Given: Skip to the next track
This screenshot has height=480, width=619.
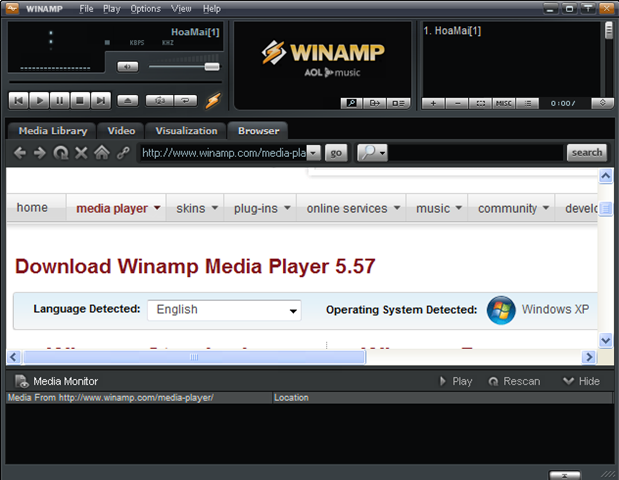Looking at the screenshot, I should click(101, 101).
